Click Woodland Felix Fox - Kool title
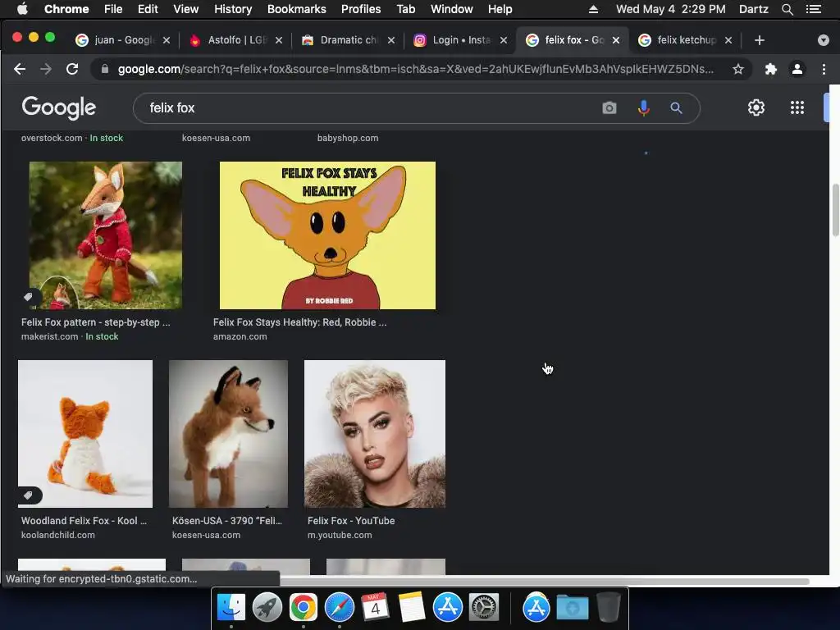The height and width of the screenshot is (630, 840). [84, 521]
